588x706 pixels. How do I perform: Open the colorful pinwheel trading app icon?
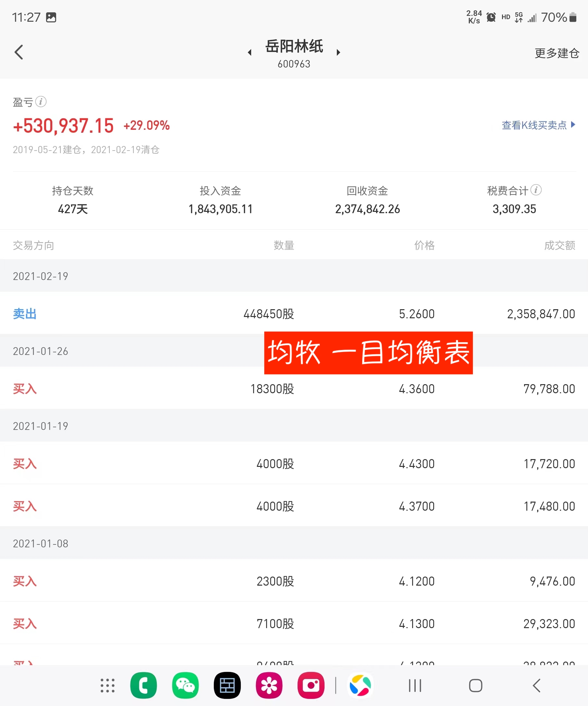[360, 685]
